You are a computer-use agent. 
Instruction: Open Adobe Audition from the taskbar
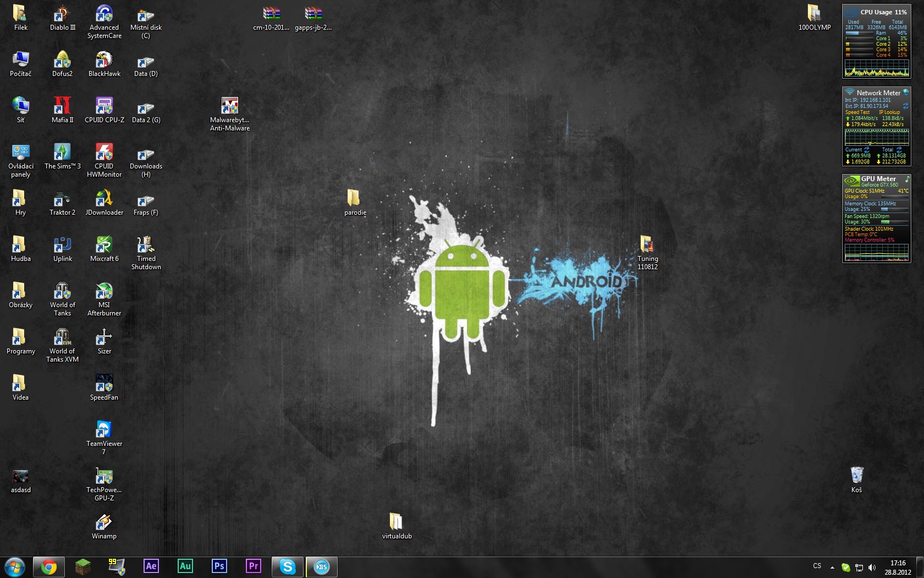185,566
